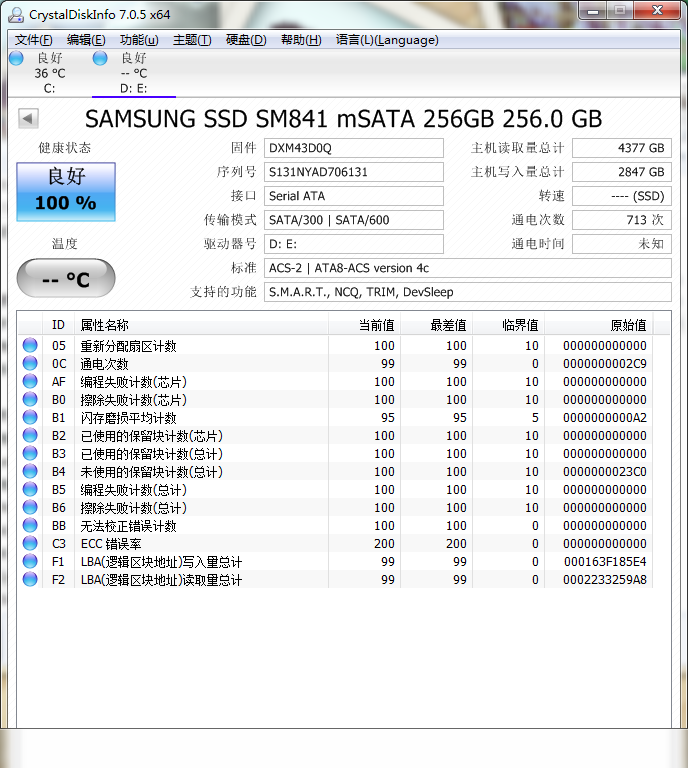Click the status circle of attribute 05

(30, 345)
